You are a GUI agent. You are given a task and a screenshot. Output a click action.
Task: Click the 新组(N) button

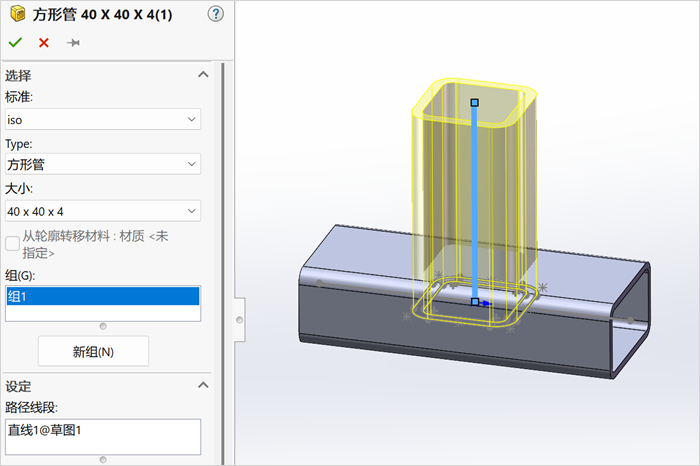coord(93,352)
